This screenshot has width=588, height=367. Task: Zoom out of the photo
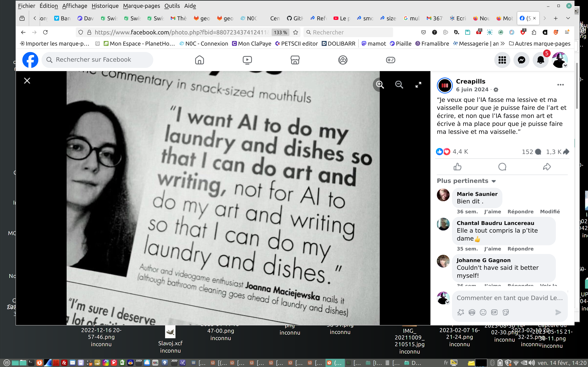399,84
